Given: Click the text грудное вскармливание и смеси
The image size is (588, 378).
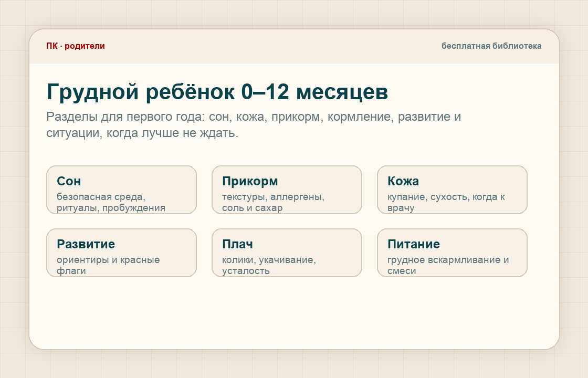Looking at the screenshot, I should [x=448, y=265].
